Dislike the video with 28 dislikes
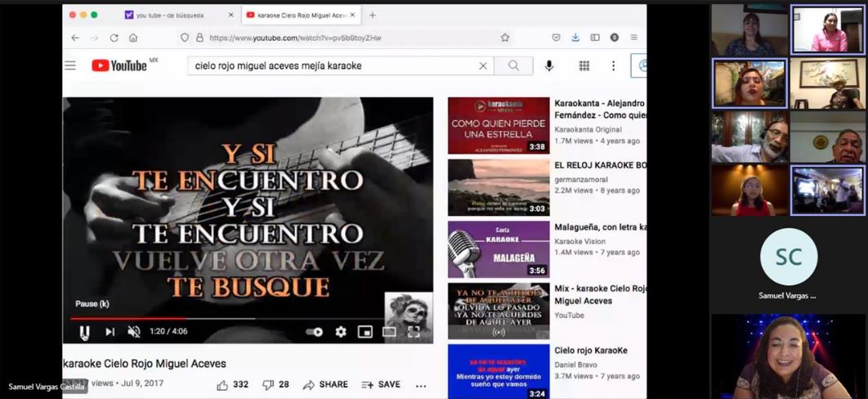Viewport: 868px width, 399px height. click(x=275, y=384)
